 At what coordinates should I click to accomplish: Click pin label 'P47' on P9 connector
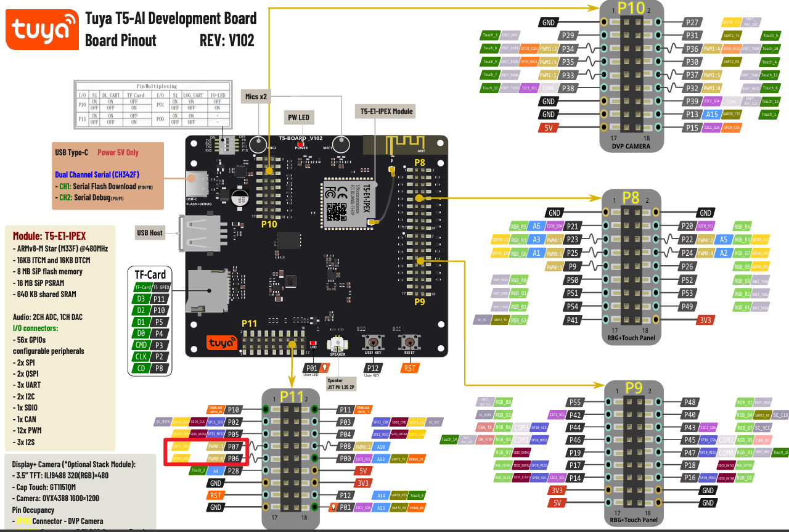(x=690, y=453)
